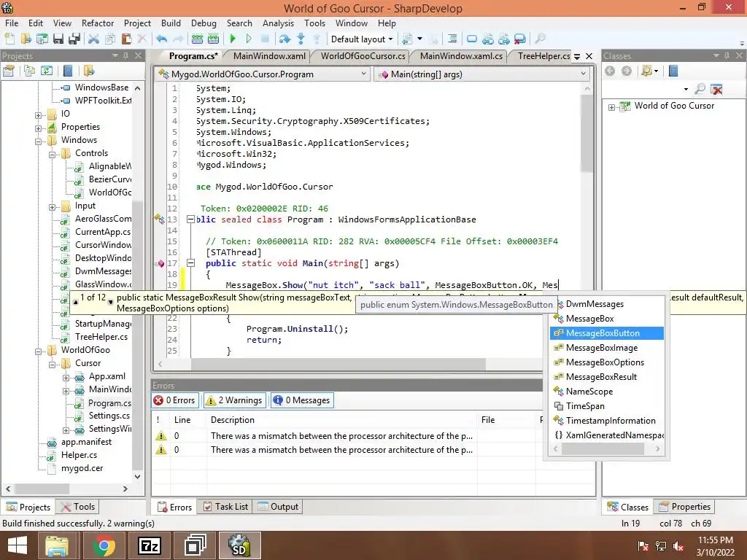The image size is (747, 560).
Task: Toggle the 2 Warnings filter button
Action: [x=235, y=400]
